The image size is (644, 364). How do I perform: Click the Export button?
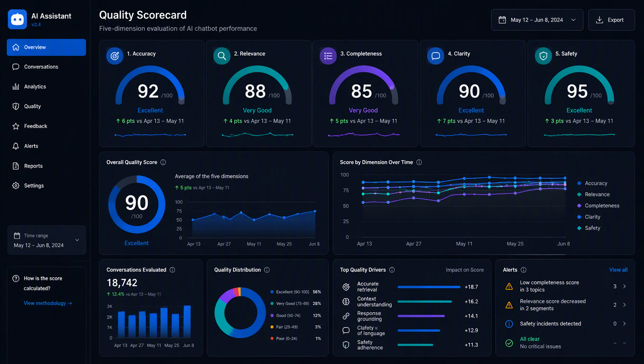click(x=611, y=20)
